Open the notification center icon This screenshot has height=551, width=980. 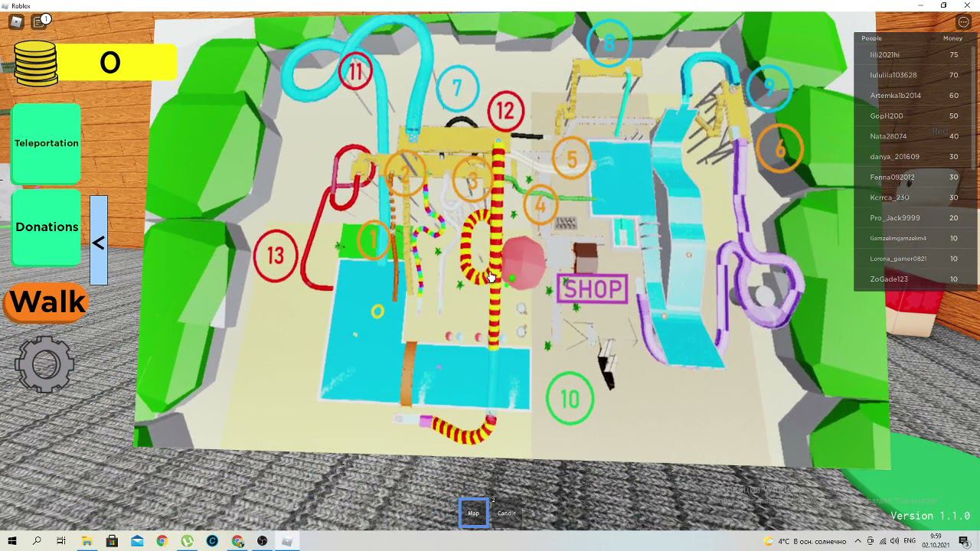pos(964,541)
